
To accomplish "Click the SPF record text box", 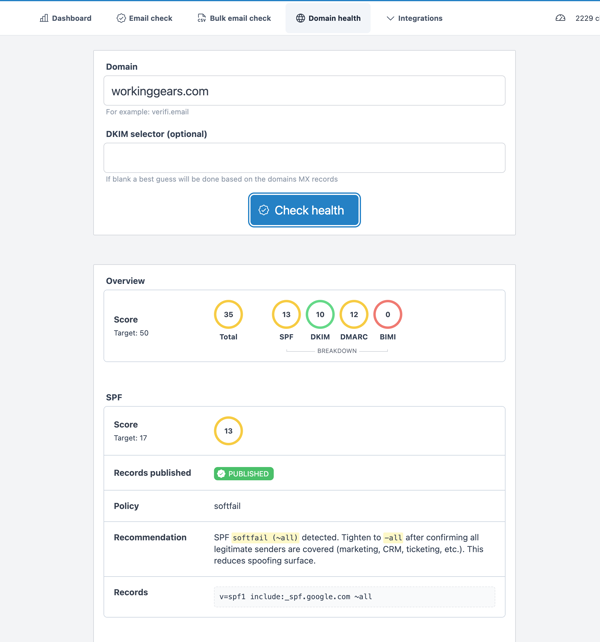I will point(354,597).
